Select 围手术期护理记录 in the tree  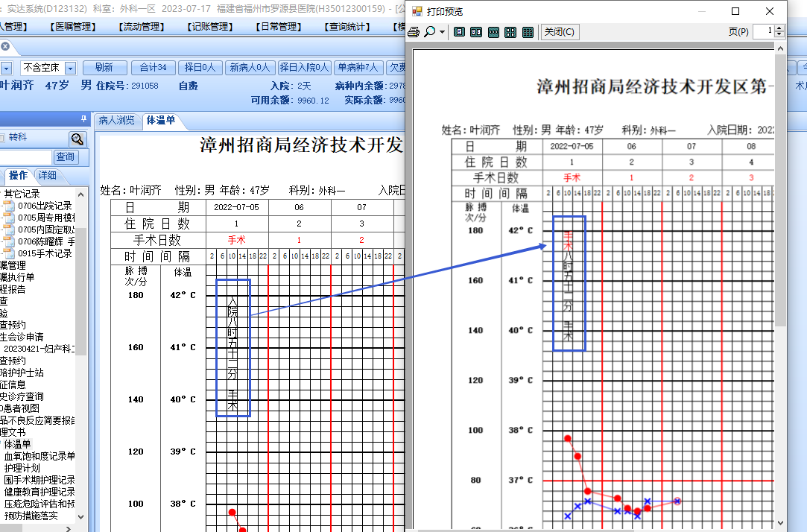39,480
